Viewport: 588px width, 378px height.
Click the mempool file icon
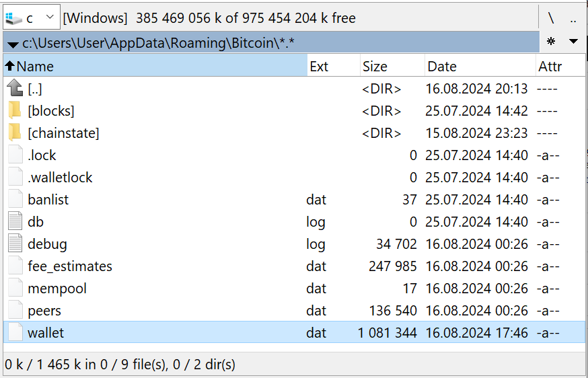[x=15, y=288]
